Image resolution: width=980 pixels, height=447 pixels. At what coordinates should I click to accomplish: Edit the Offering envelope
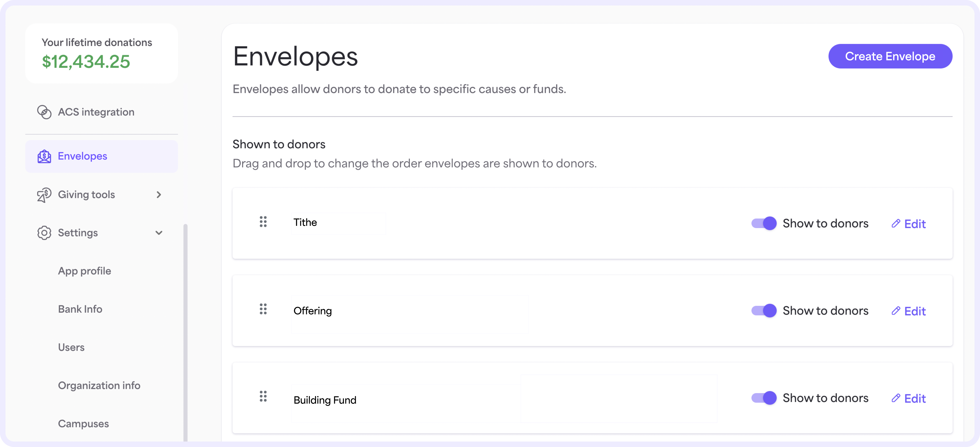(x=909, y=311)
